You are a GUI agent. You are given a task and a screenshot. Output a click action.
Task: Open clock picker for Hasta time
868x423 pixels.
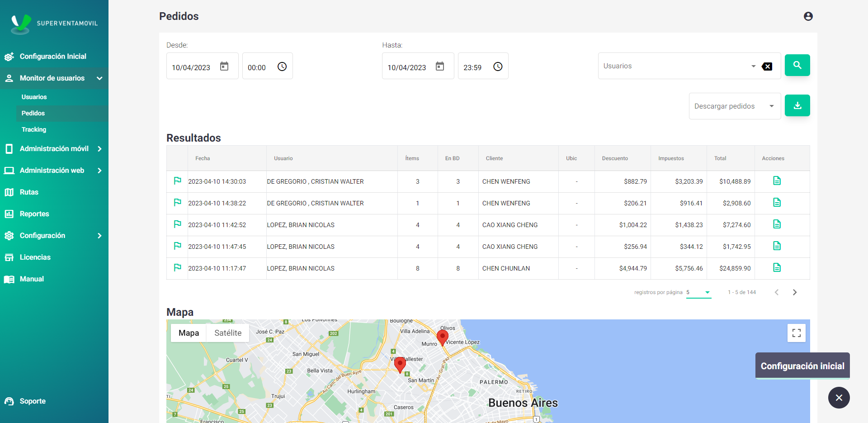coord(498,67)
